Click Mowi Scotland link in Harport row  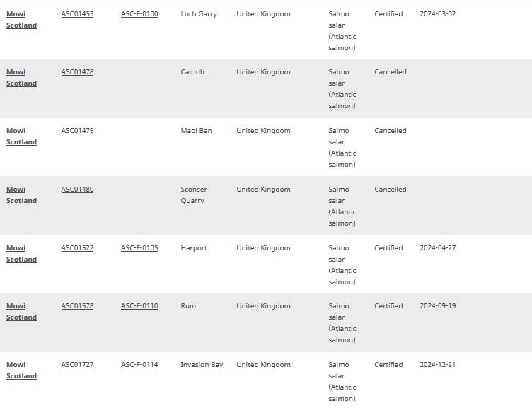(x=21, y=254)
